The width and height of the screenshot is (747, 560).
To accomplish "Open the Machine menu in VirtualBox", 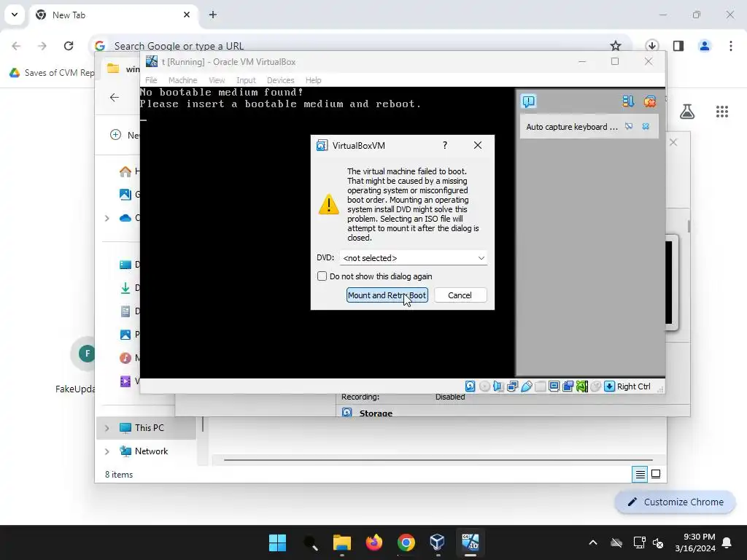I will (x=182, y=80).
